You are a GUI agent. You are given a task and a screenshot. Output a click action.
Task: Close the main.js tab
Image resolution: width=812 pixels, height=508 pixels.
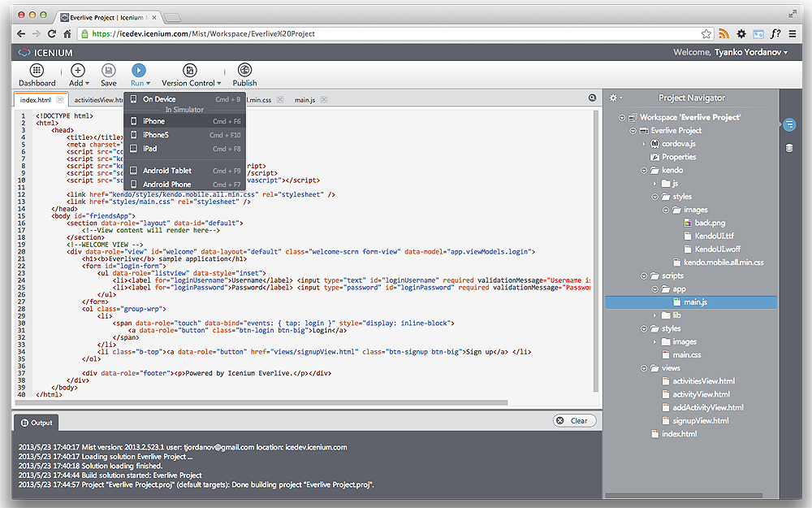point(324,99)
